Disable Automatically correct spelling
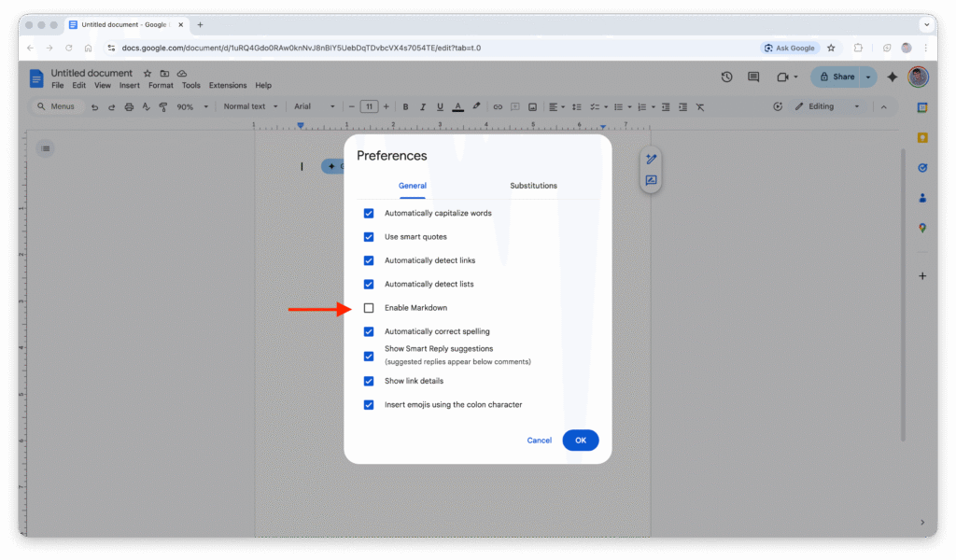The width and height of the screenshot is (956, 560). pyautogui.click(x=369, y=331)
